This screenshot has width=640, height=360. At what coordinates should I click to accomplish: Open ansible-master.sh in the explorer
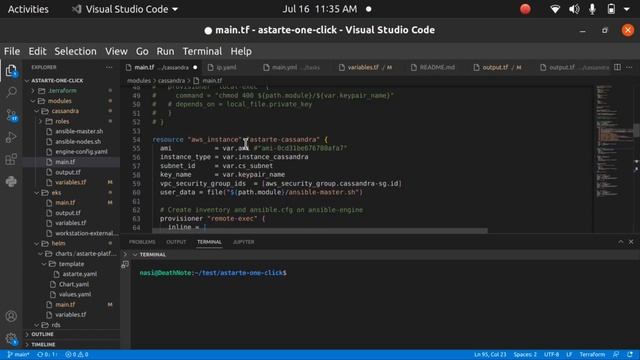click(79, 131)
